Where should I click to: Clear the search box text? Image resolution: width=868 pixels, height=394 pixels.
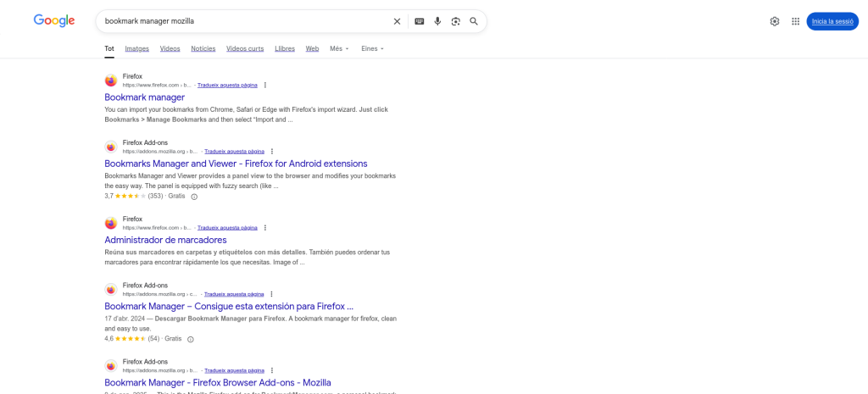(x=397, y=21)
